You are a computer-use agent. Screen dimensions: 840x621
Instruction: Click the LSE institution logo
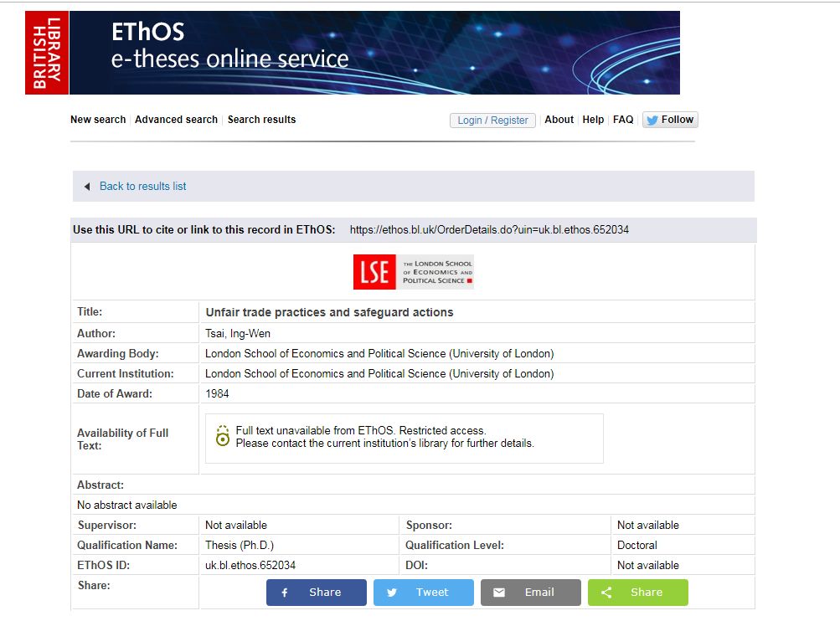click(x=413, y=272)
